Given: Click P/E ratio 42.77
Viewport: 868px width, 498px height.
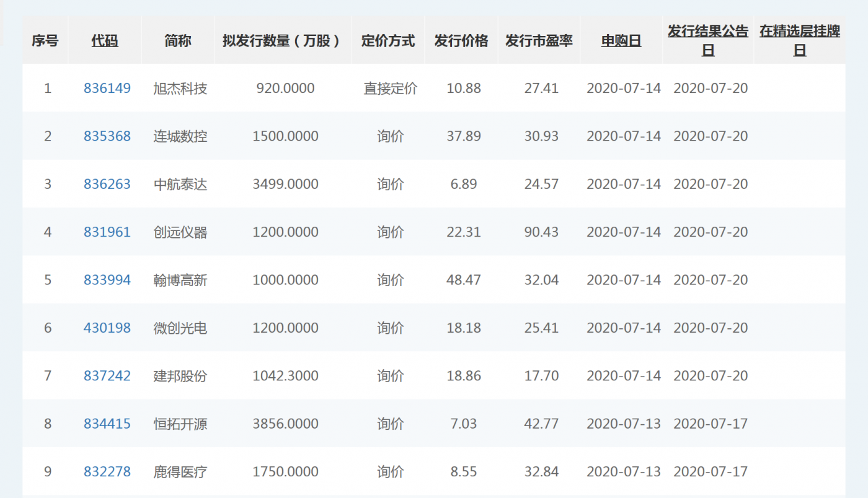Looking at the screenshot, I should (x=541, y=424).
